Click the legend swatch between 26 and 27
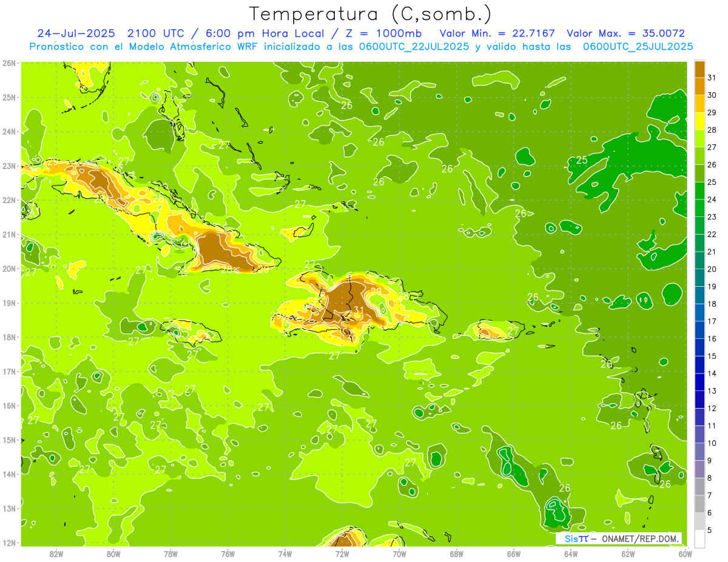This screenshot has width=728, height=562. coord(699,156)
